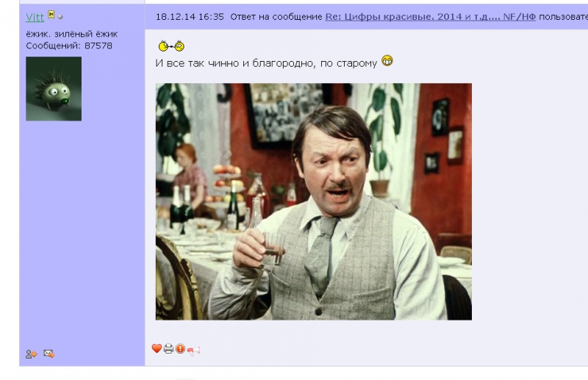The height and width of the screenshot is (380, 588).
Task: Click the grinning smiley after 'по старому'
Action: pyautogui.click(x=387, y=61)
